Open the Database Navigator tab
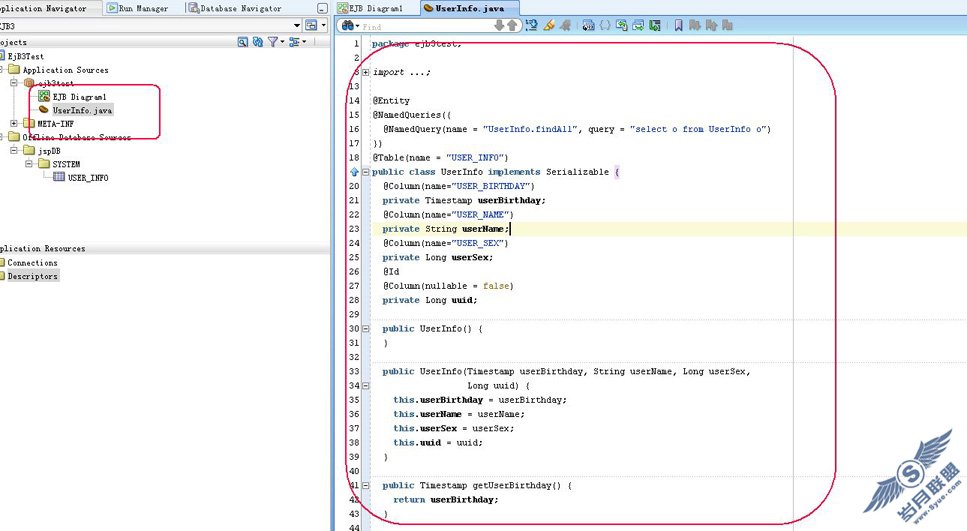Viewport: 967px width, 531px height. click(236, 8)
